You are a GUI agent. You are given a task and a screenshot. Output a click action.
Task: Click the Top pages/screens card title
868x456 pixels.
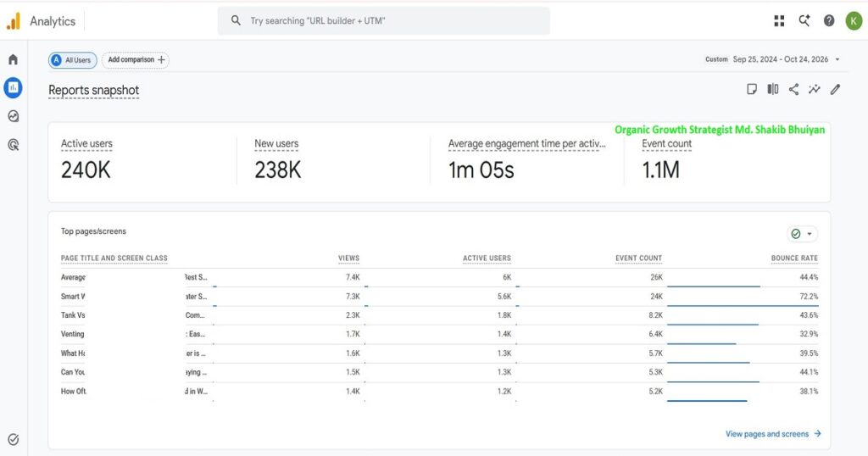coord(93,231)
